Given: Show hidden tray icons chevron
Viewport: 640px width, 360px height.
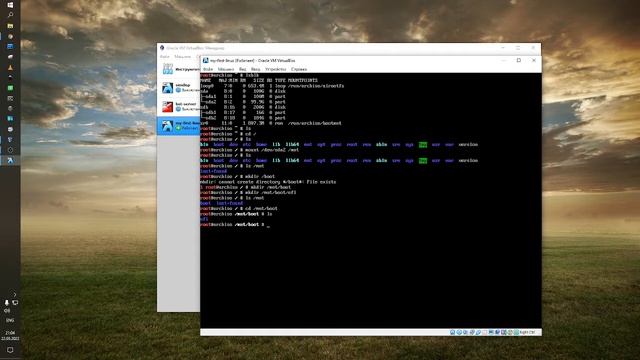Looking at the screenshot, I should click(15, 294).
